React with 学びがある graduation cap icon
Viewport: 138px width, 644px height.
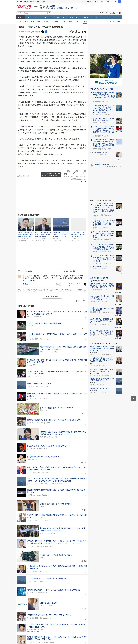tap(66, 174)
